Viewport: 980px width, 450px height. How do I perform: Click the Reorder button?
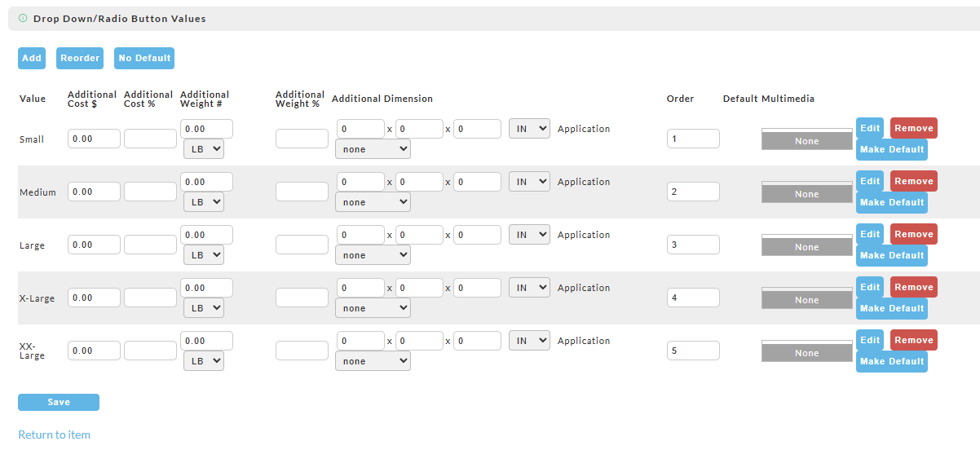point(80,58)
